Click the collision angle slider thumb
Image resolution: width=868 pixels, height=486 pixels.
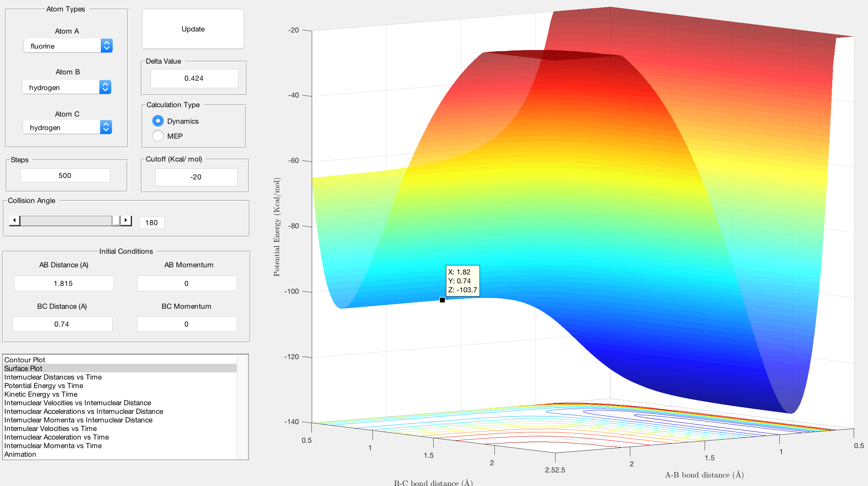pos(116,220)
